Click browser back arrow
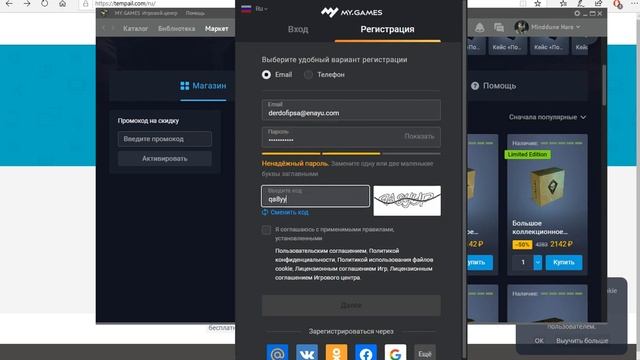The width and height of the screenshot is (640, 360). pos(9,4)
